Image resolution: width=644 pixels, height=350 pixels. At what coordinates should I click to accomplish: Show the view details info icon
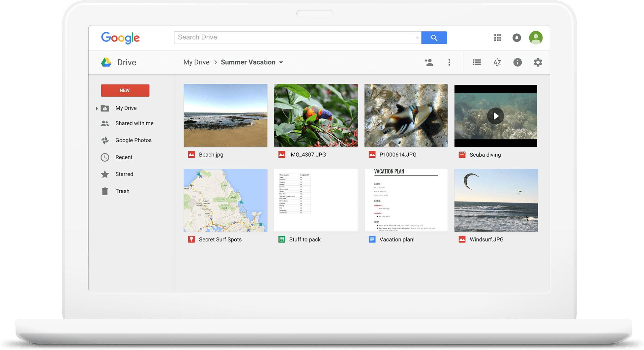tap(517, 62)
